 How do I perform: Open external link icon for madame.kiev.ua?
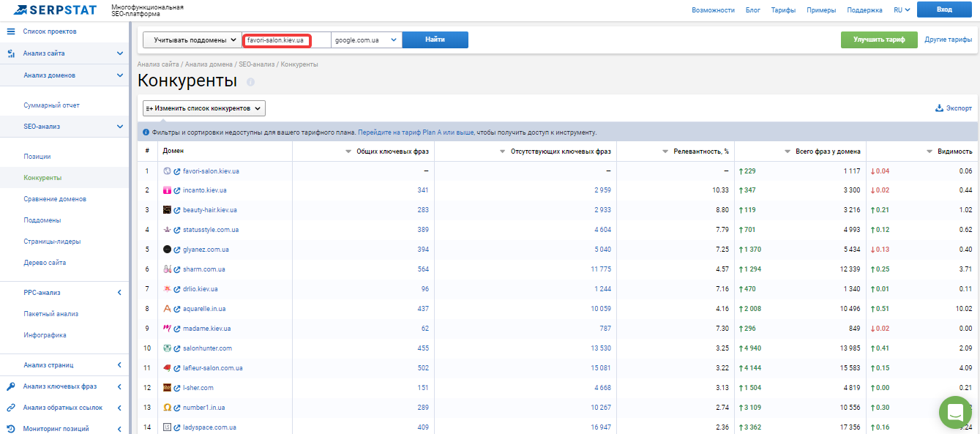pos(177,329)
